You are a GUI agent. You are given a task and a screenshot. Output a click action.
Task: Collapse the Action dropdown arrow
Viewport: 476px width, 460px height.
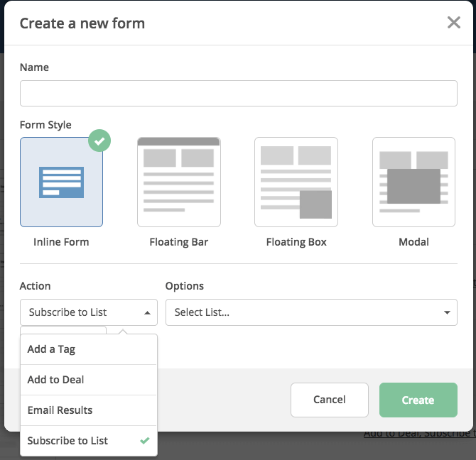148,312
